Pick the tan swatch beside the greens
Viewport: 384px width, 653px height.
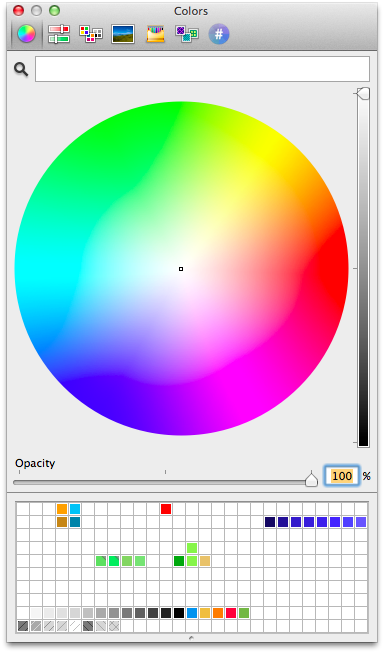(205, 561)
